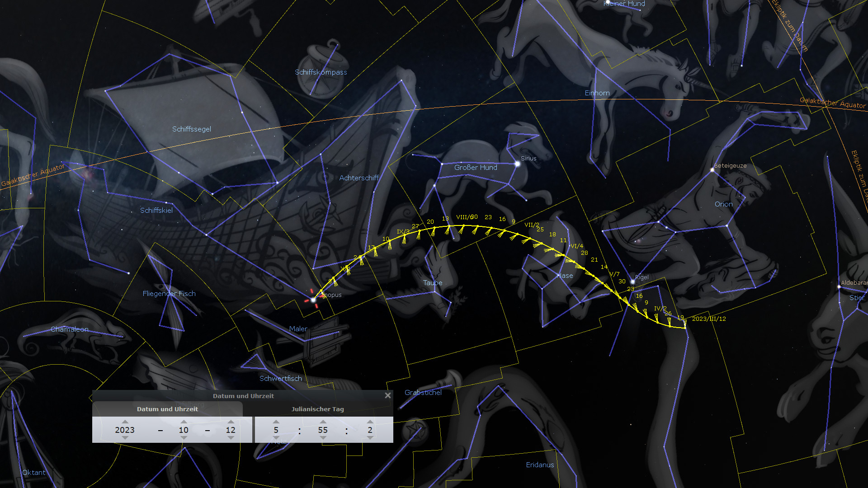Click the Maler constellation label
The image size is (868, 488).
pos(298,329)
